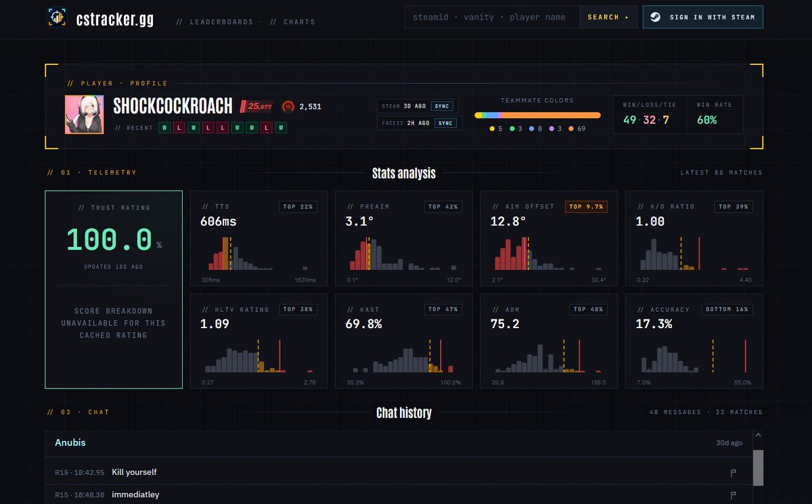This screenshot has width=812, height=504.
Task: Click the Sign in with Steam button
Action: (x=703, y=17)
